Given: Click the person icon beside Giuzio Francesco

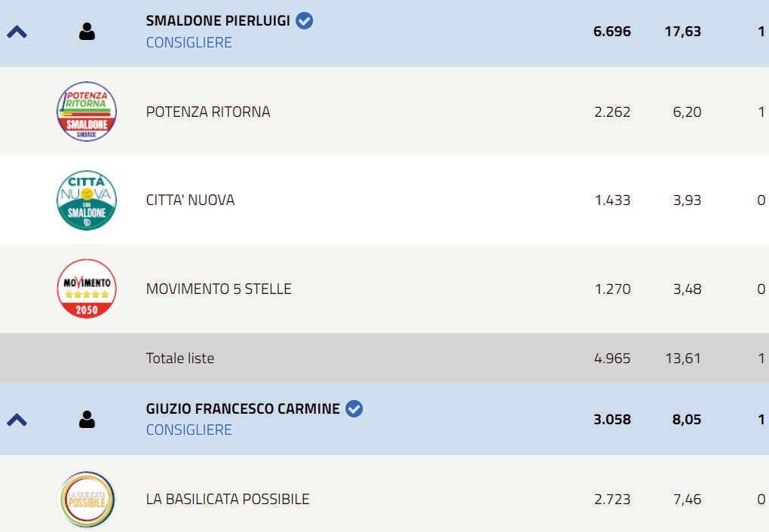Looking at the screenshot, I should coord(87,419).
